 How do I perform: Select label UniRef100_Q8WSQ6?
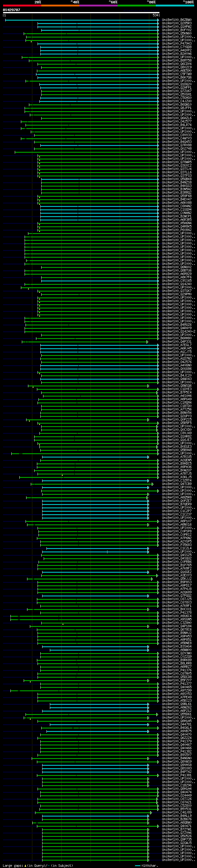(x=177, y=386)
